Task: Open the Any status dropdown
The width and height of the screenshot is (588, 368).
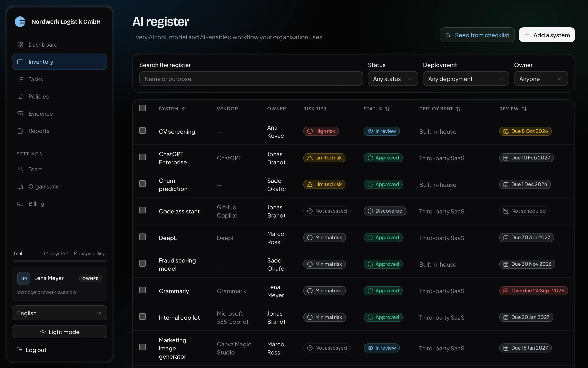Action: pos(393,79)
